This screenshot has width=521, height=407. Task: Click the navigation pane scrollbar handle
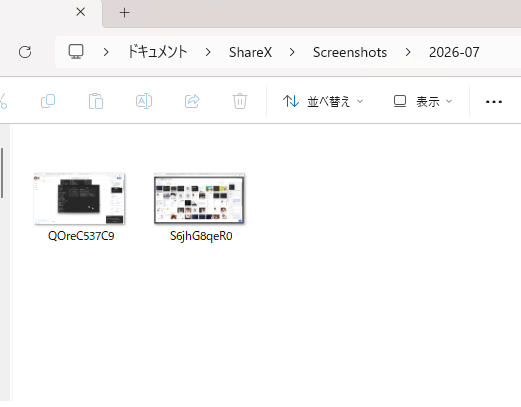[2, 173]
